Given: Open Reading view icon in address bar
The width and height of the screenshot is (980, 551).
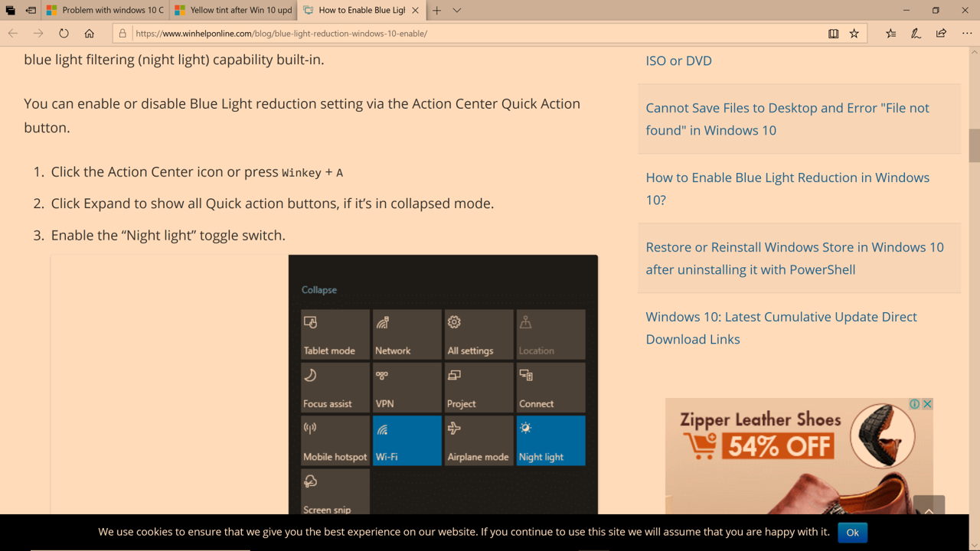Looking at the screenshot, I should pos(833,34).
